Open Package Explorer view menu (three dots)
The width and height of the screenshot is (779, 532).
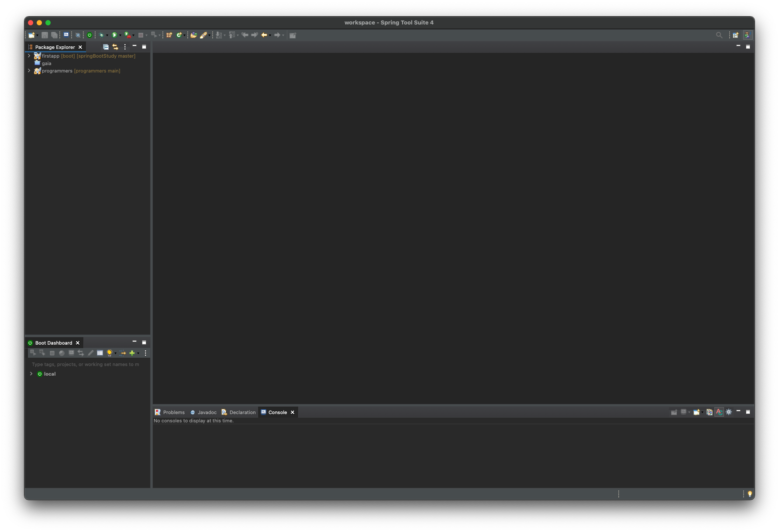125,47
